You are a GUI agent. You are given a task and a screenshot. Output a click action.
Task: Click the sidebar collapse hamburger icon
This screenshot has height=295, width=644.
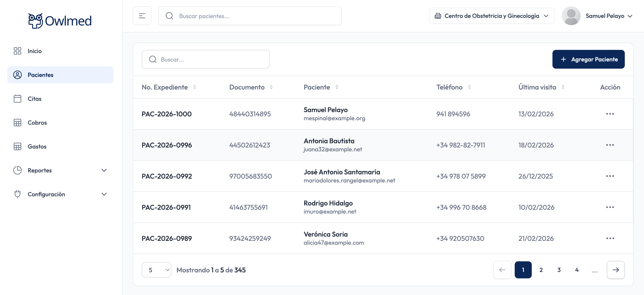(x=142, y=16)
